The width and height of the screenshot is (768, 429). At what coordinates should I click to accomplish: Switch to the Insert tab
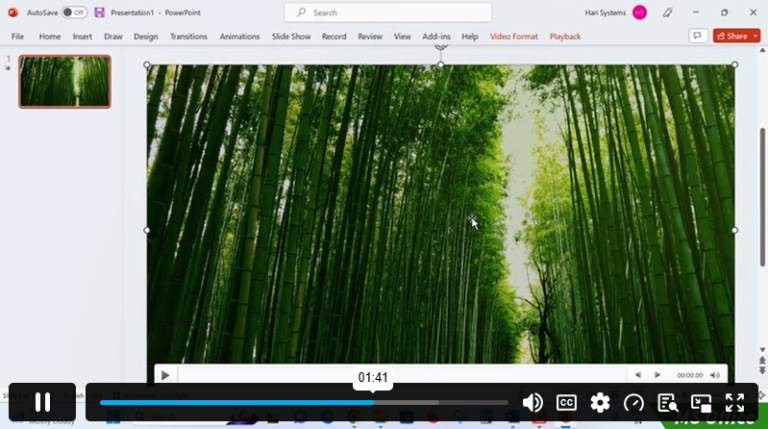[x=82, y=36]
